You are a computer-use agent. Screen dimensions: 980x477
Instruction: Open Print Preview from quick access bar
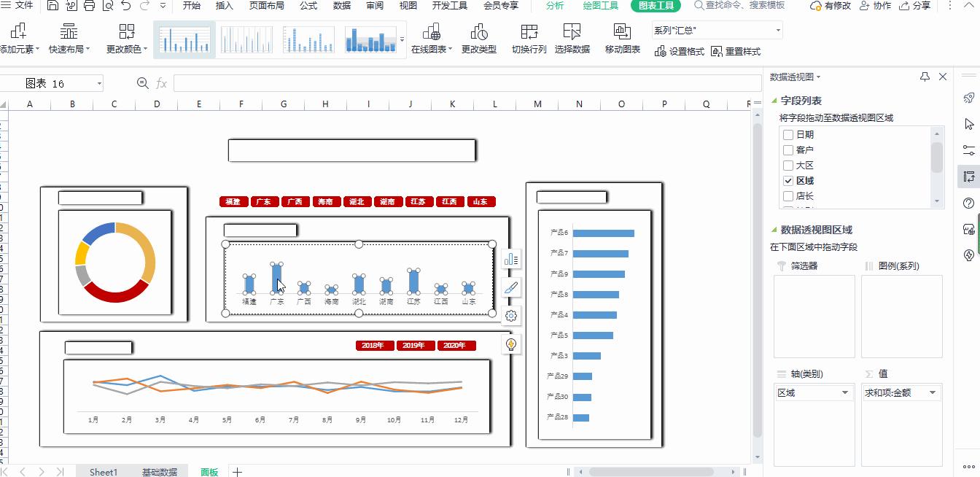(x=107, y=6)
